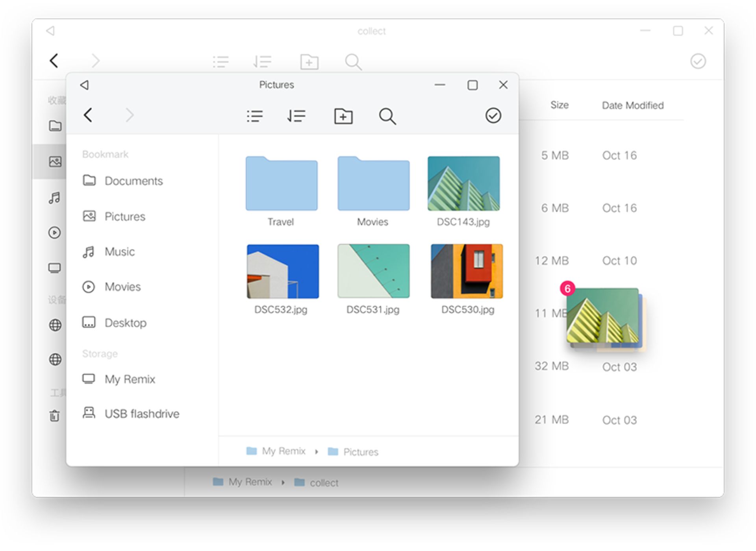The width and height of the screenshot is (756, 551).
Task: Open the sort options icon
Action: (296, 115)
